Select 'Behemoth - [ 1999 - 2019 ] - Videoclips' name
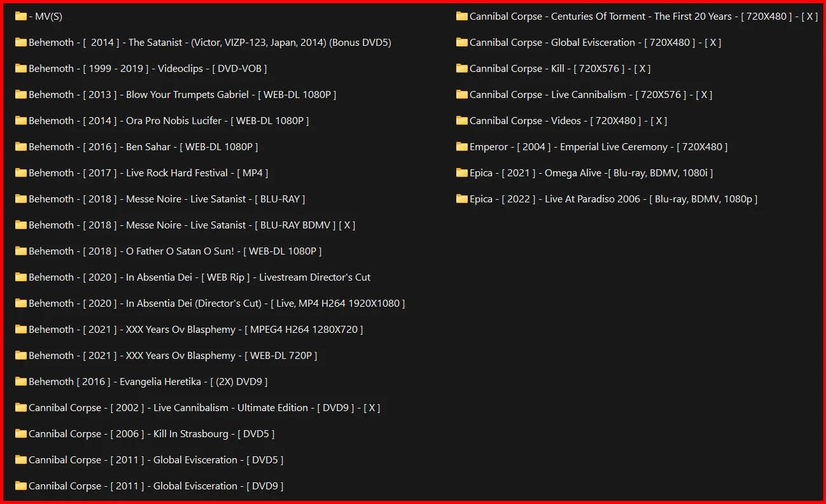826x504 pixels. point(148,69)
